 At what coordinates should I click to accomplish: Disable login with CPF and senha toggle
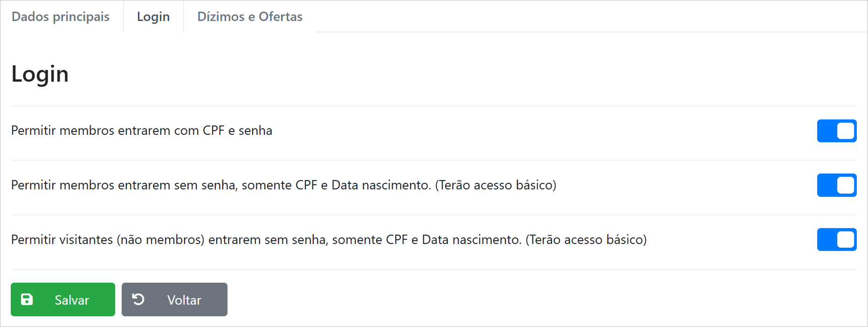[x=836, y=131]
